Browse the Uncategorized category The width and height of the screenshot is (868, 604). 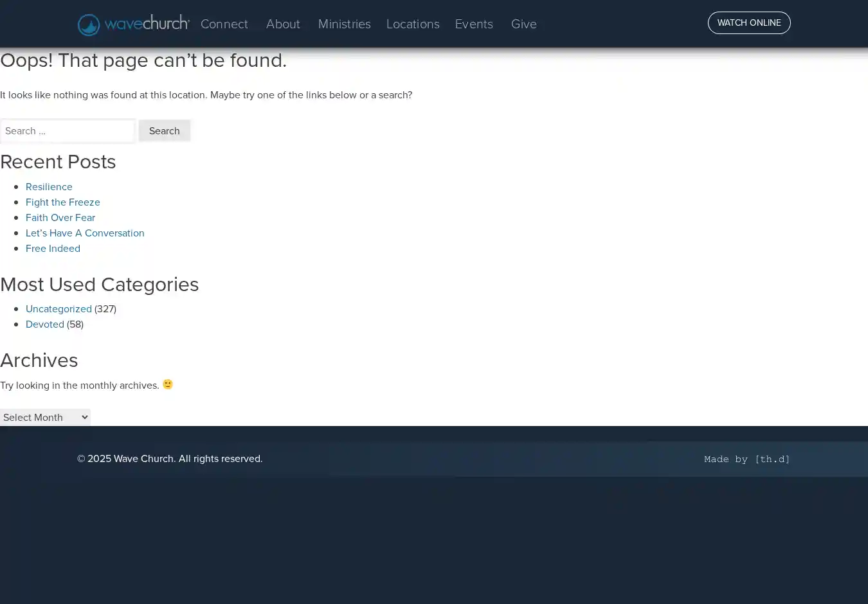coord(59,309)
